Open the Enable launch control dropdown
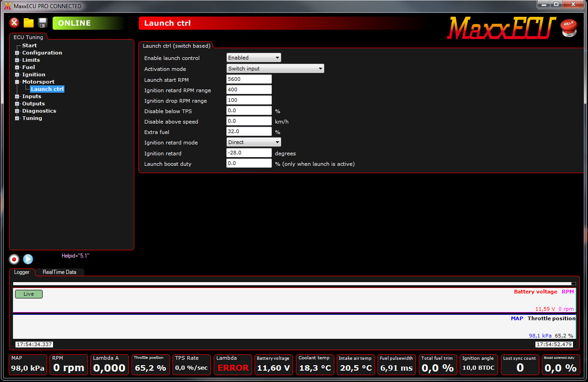The width and height of the screenshot is (588, 382). [254, 58]
